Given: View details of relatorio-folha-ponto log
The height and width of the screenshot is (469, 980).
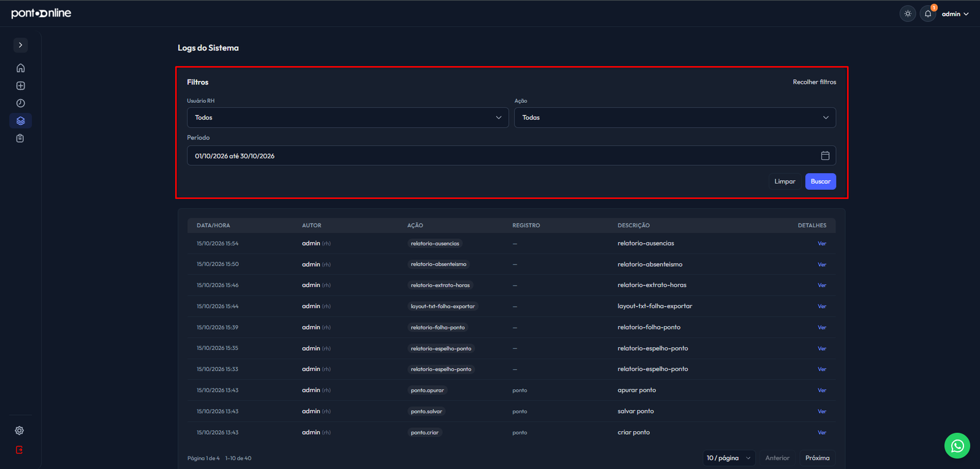Looking at the screenshot, I should [x=822, y=328].
